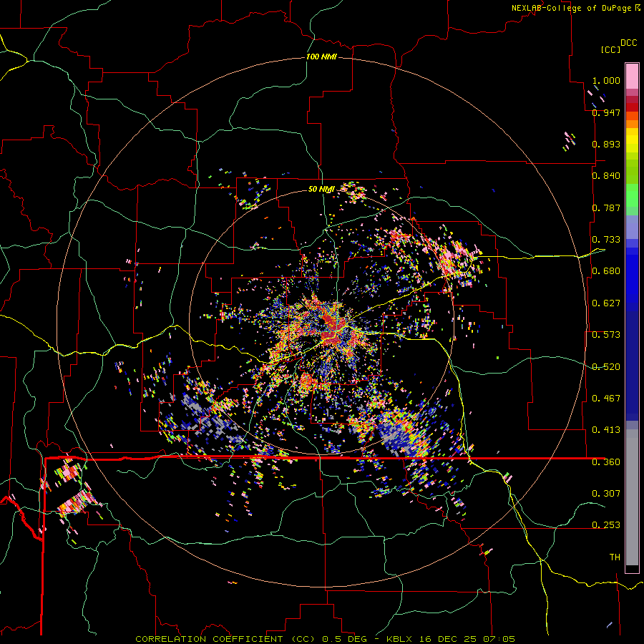Click the 1.000 scale value
The width and height of the screenshot is (644, 644).
(x=606, y=80)
